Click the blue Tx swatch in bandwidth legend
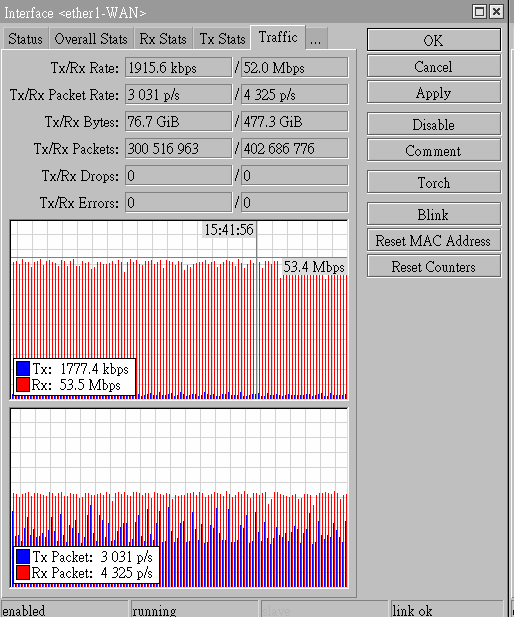 pyautogui.click(x=23, y=368)
